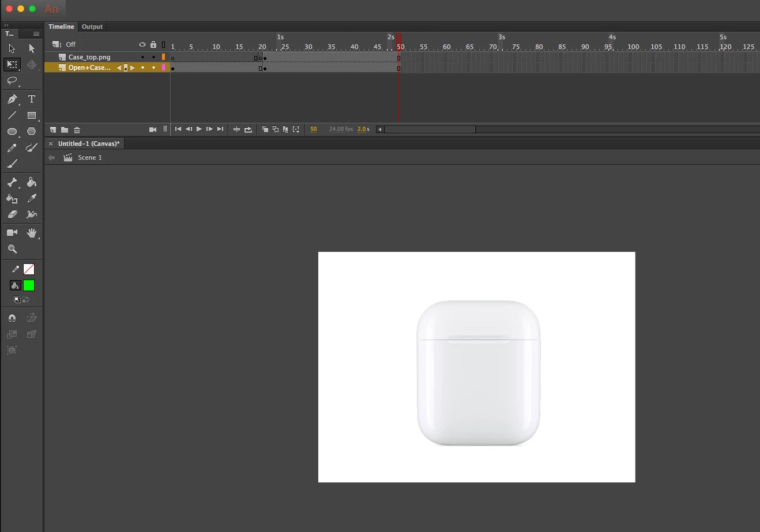The width and height of the screenshot is (760, 532).
Task: Toggle outline view for Case_top.png layer
Action: click(164, 57)
